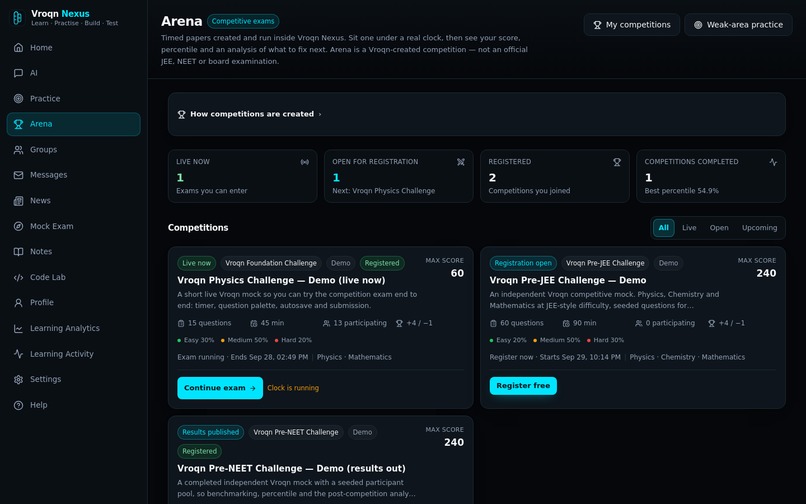806x504 pixels.
Task: Click 'Next: Vroqn Physics Challenge' text
Action: coord(383,191)
